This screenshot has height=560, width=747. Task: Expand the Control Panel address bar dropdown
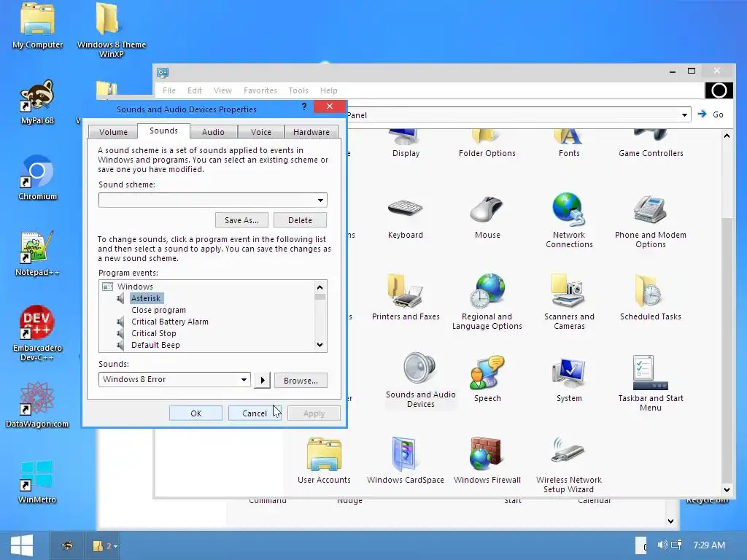click(684, 114)
